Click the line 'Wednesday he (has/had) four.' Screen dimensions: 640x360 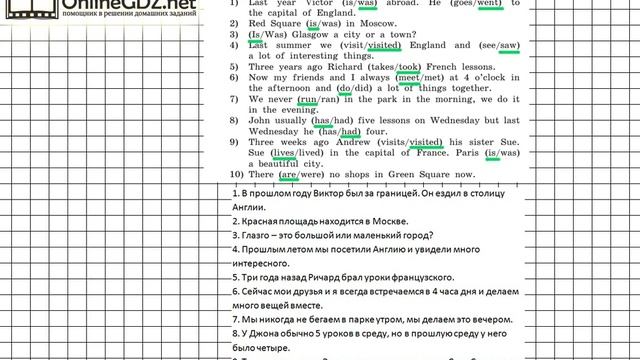(318, 131)
